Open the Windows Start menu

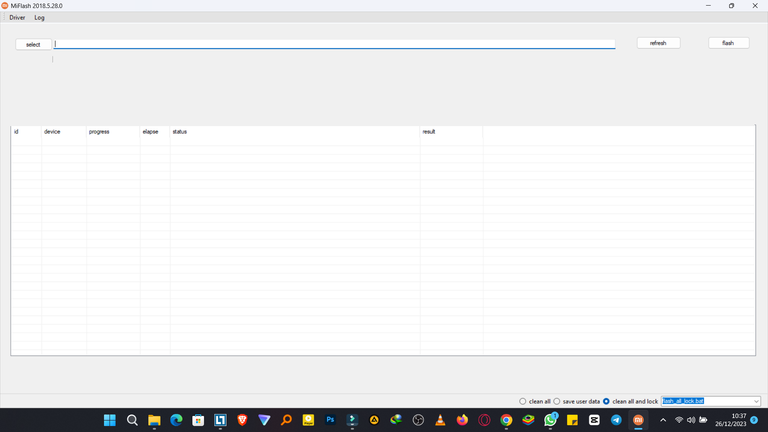tap(110, 420)
